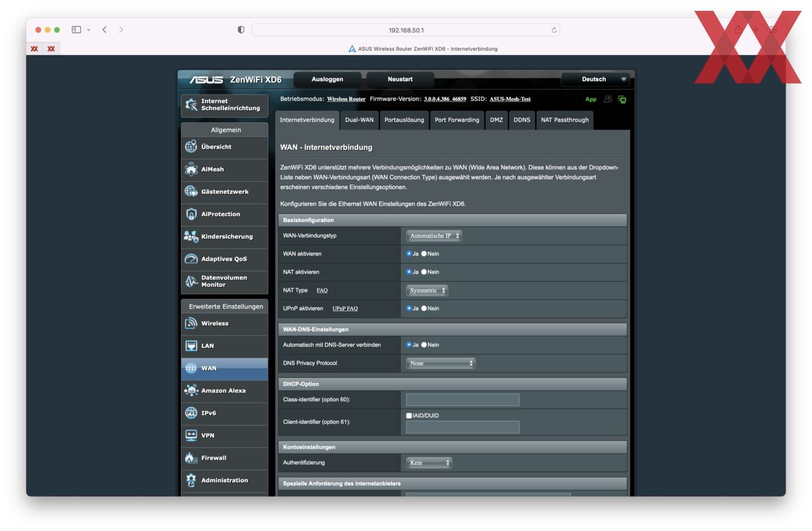Open the NAT Type Symmetric dropdown
Image resolution: width=812 pixels, height=531 pixels.
(x=427, y=290)
